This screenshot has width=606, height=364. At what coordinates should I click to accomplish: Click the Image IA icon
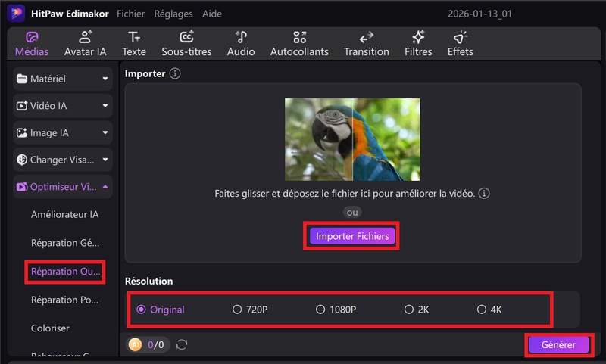[22, 132]
